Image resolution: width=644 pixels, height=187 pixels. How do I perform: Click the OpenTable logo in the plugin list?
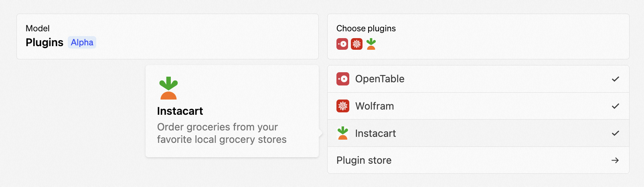pos(343,79)
